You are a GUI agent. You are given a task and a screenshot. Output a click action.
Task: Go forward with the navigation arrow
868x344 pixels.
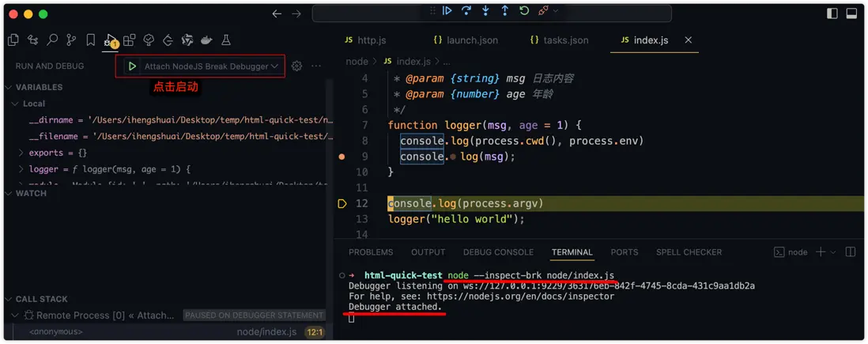tap(296, 14)
